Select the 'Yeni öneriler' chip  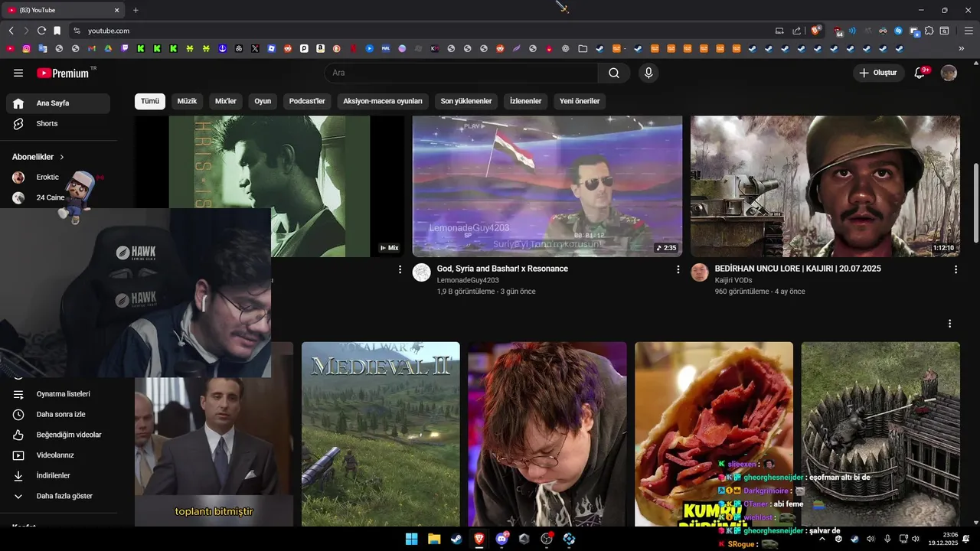click(x=580, y=101)
